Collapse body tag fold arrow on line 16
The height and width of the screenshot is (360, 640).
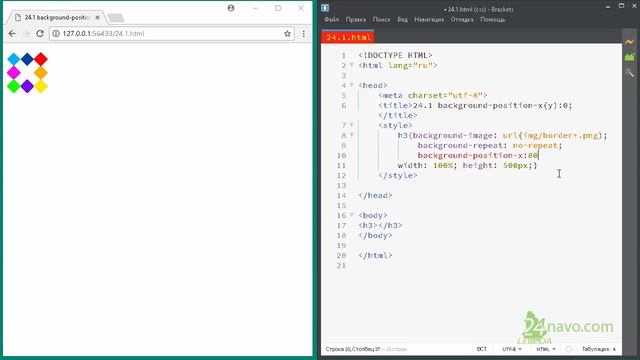coord(351,215)
